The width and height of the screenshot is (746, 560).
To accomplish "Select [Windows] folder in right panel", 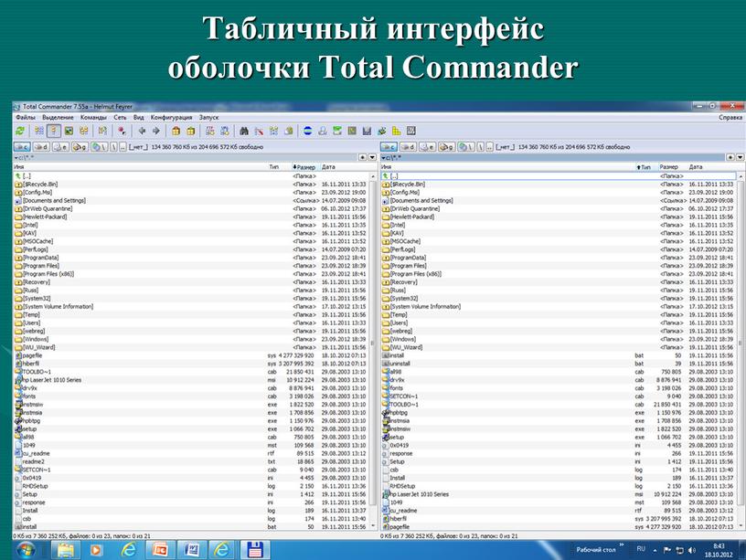I will tap(559, 339).
